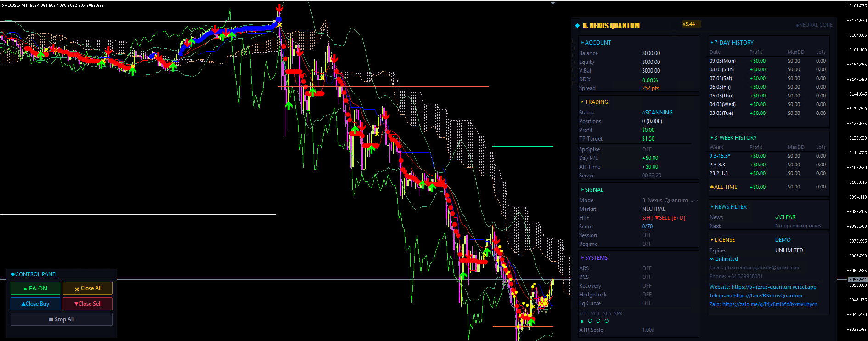Click the Close Sell button
Viewport: 868px width, 341px height.
[88, 304]
